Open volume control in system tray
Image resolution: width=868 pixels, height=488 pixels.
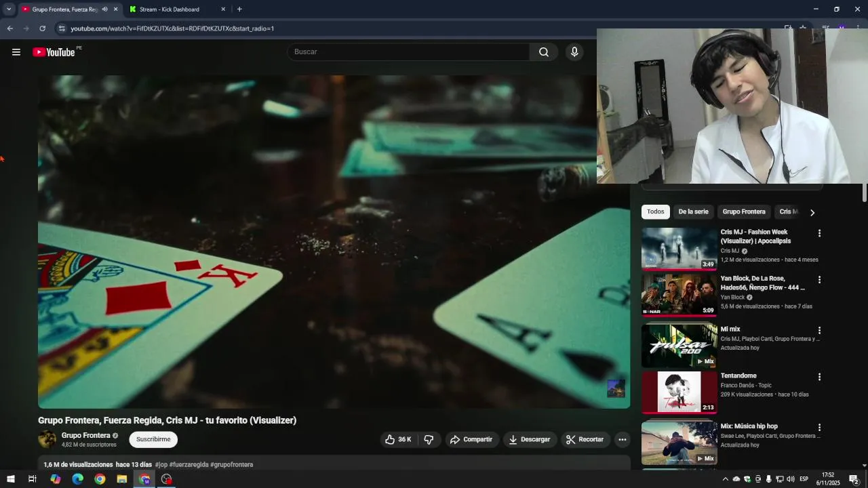790,479
